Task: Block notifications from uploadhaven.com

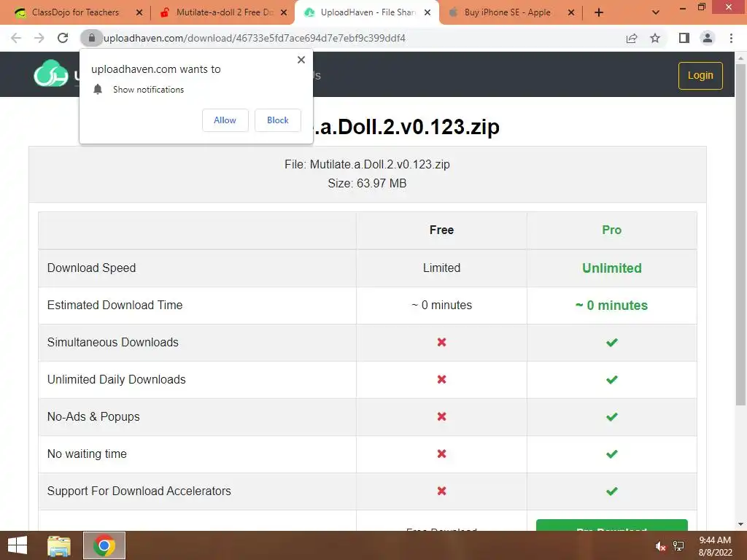Action: point(278,120)
